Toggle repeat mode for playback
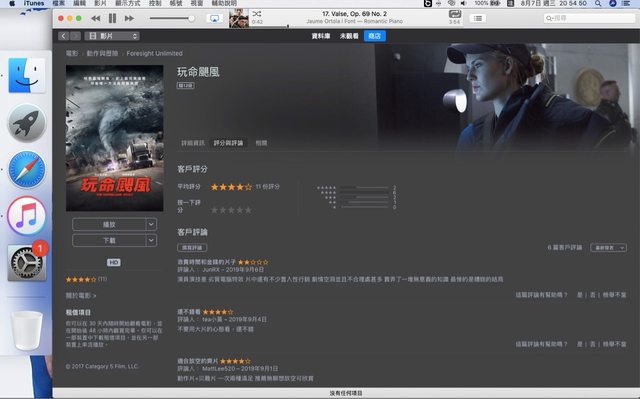 pyautogui.click(x=455, y=14)
